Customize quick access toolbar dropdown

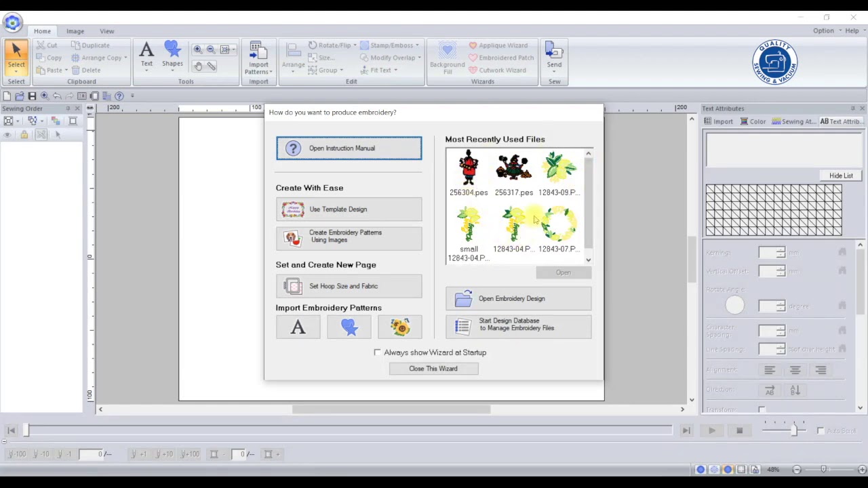(x=132, y=96)
